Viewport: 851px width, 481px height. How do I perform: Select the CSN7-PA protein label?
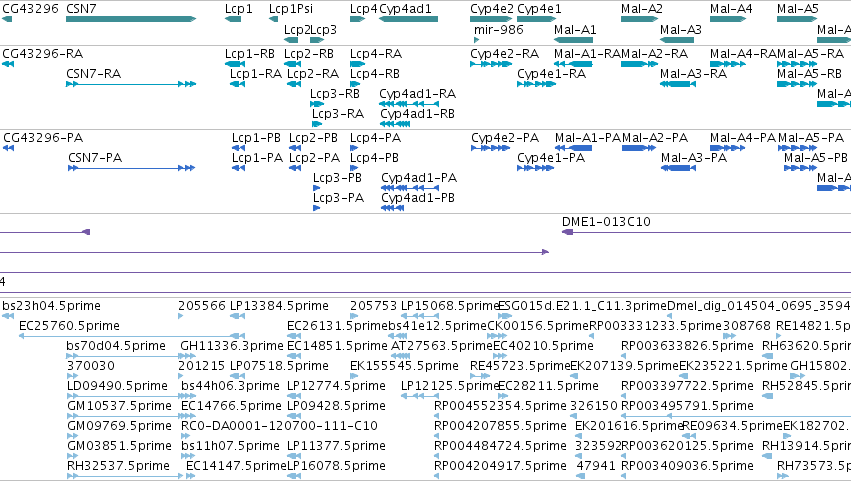(95, 158)
